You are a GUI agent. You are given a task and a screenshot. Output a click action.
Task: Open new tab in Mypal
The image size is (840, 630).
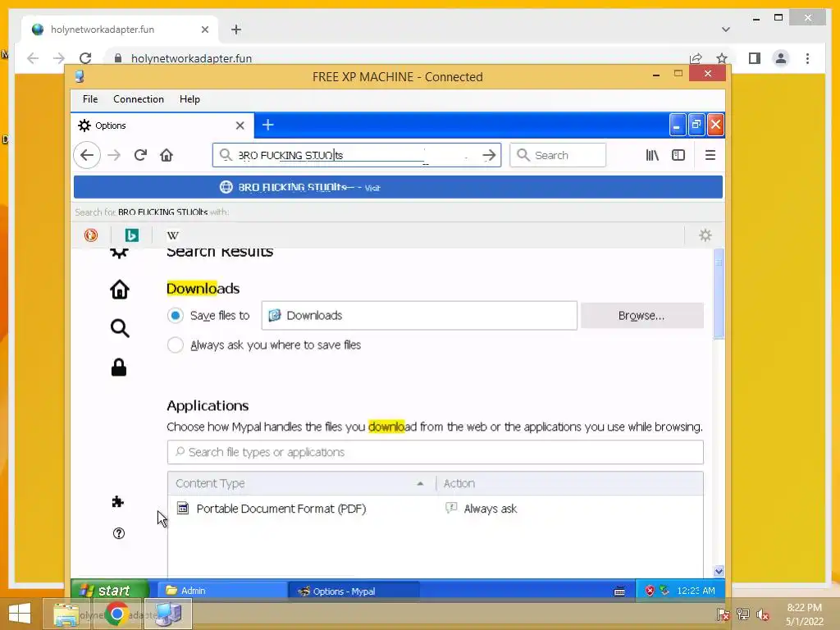click(x=268, y=125)
